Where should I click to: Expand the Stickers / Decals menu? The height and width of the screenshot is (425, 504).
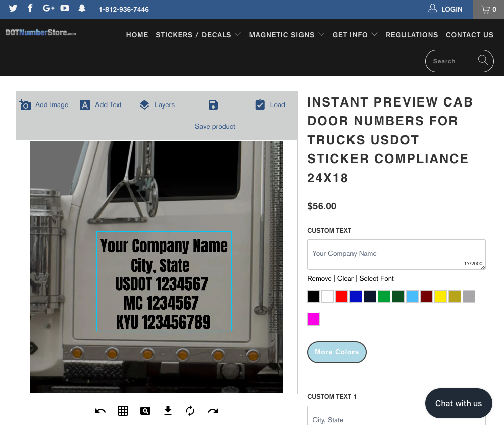click(x=198, y=35)
